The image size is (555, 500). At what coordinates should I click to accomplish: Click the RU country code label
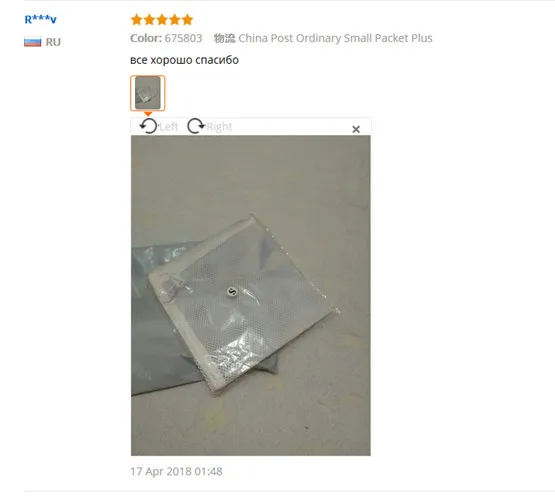(x=53, y=42)
